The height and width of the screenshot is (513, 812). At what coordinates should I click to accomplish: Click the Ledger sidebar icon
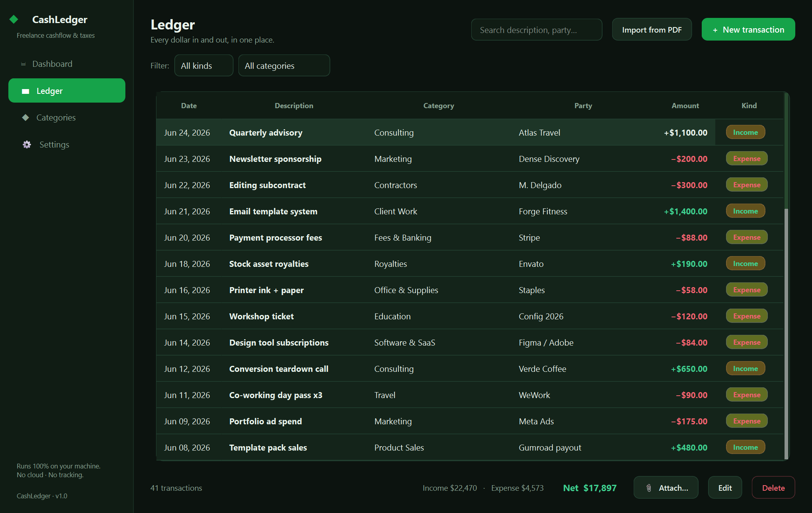click(x=25, y=91)
